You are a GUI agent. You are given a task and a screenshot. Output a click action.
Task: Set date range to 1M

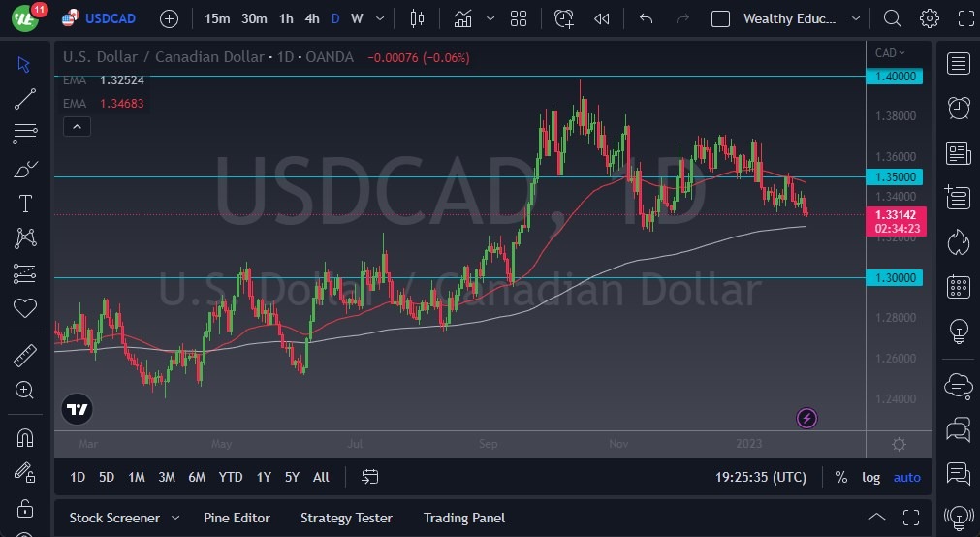click(137, 477)
